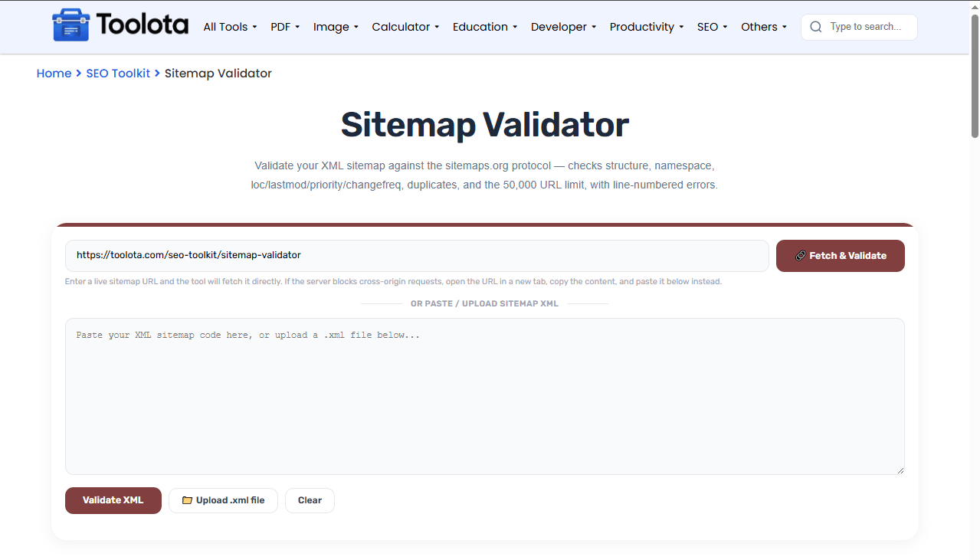This screenshot has width=980, height=560.
Task: Click the Clear button
Action: pos(310,500)
